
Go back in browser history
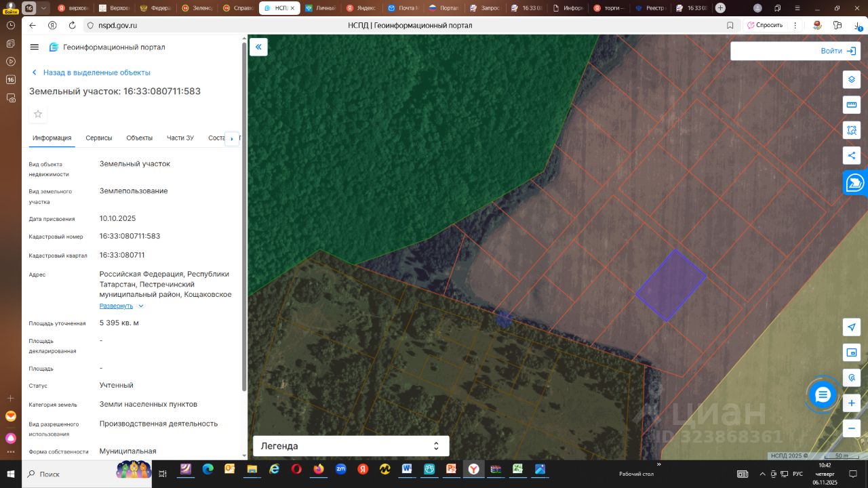pyautogui.click(x=33, y=25)
